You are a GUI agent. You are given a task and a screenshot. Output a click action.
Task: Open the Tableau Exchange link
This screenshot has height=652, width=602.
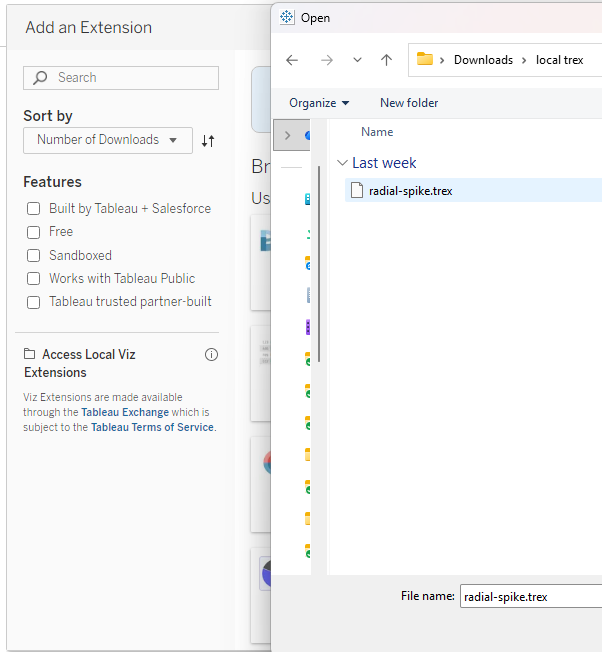point(125,412)
